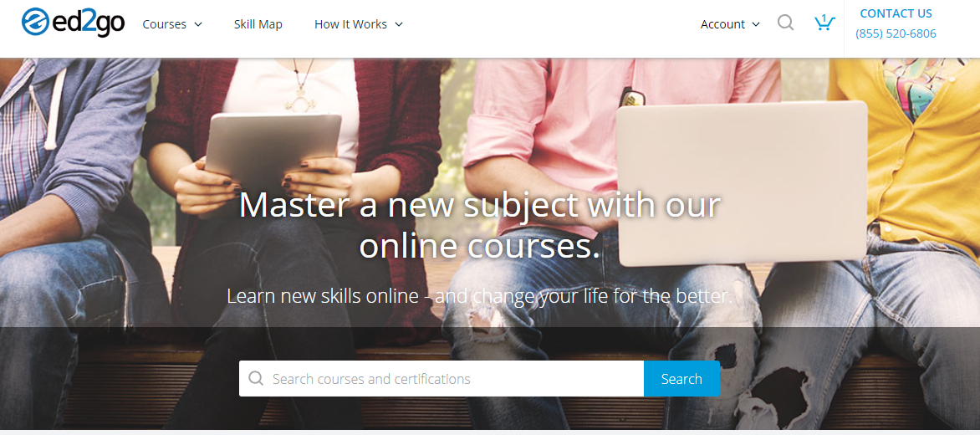980x435 pixels.
Task: Click the Learn new skills online subheading
Action: coord(479,295)
